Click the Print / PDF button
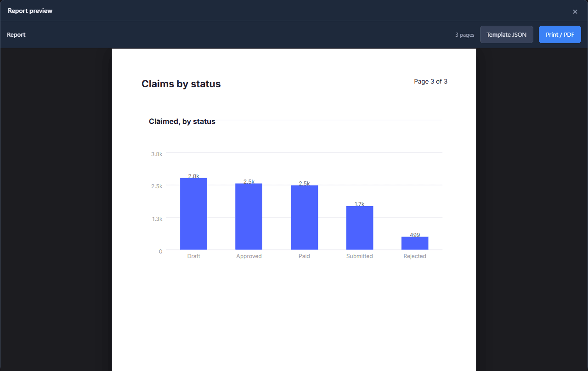588x371 pixels. [560, 34]
